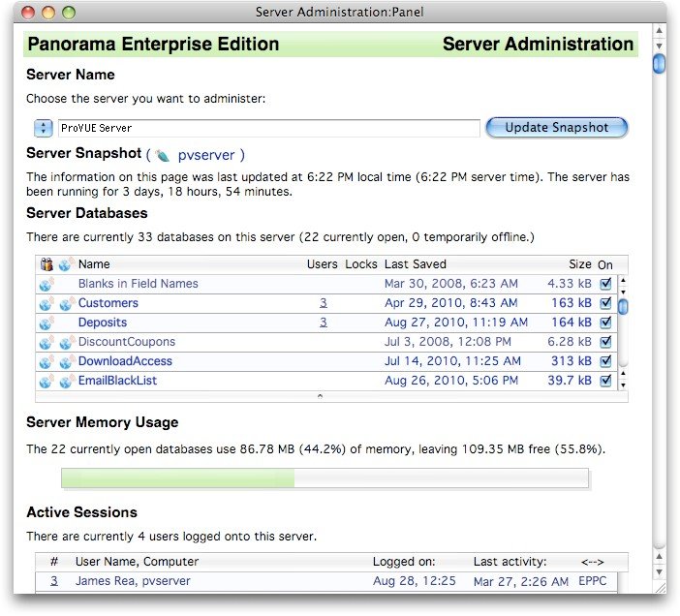Image resolution: width=680 pixels, height=616 pixels.
Task: Click session number 3 for James Rea
Action: [x=54, y=581]
